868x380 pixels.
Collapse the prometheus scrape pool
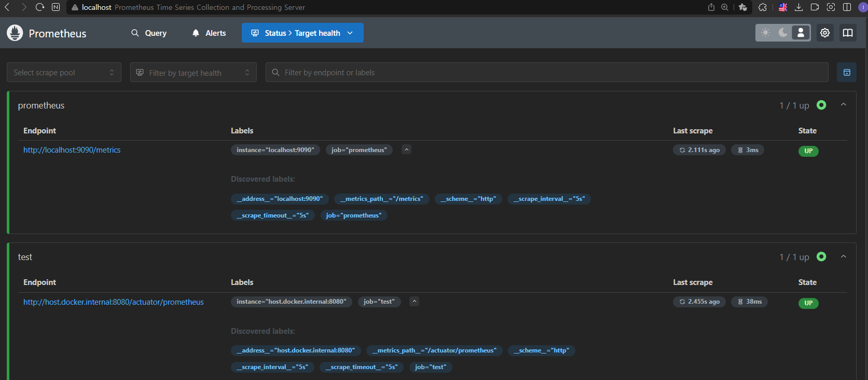pyautogui.click(x=844, y=105)
